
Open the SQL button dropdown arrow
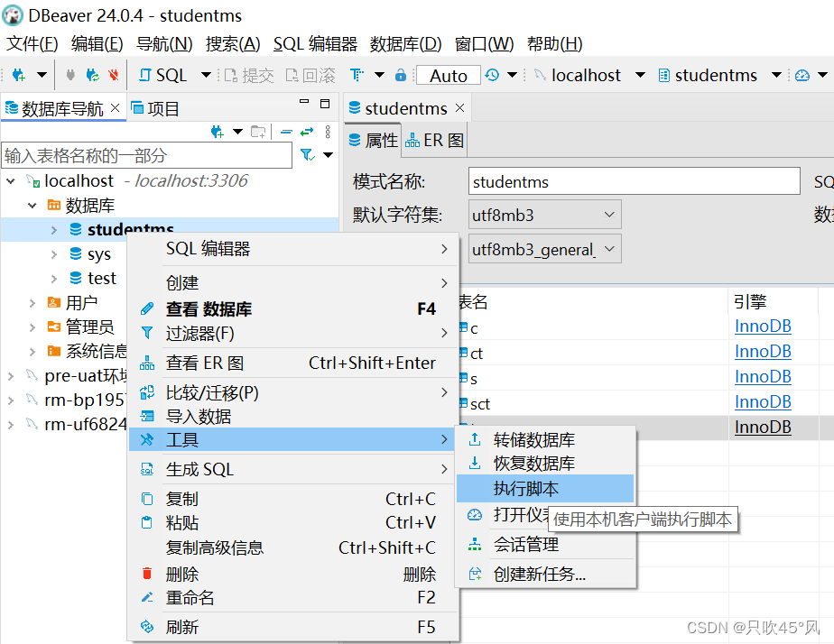[206, 75]
